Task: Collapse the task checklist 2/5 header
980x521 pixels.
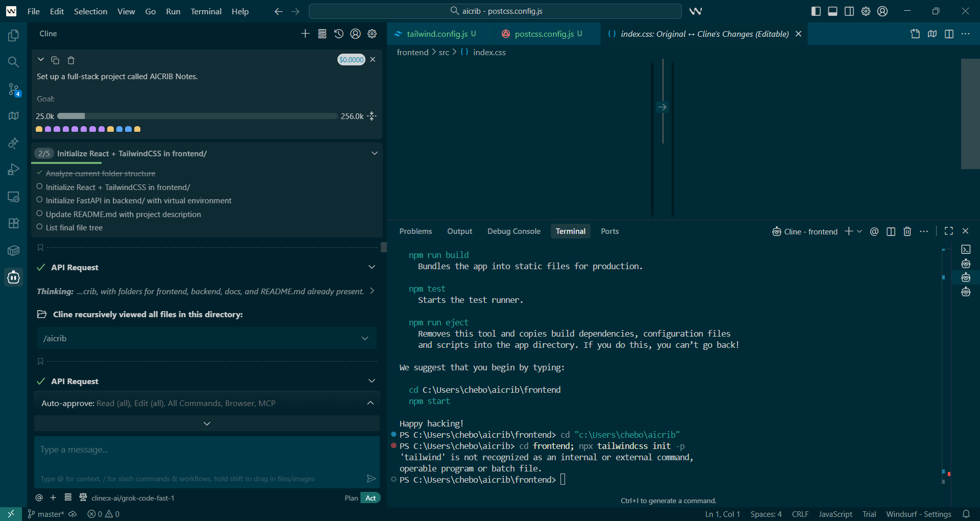Action: 374,153
